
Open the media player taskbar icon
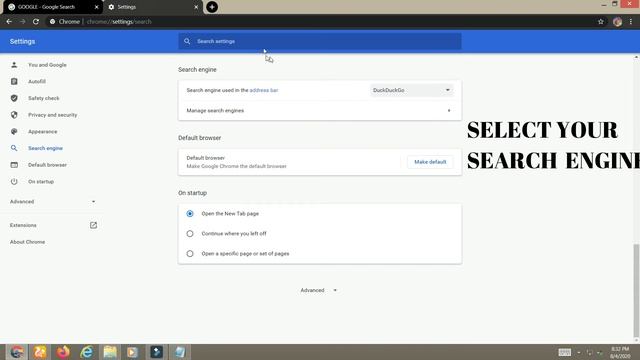pyautogui.click(x=133, y=352)
